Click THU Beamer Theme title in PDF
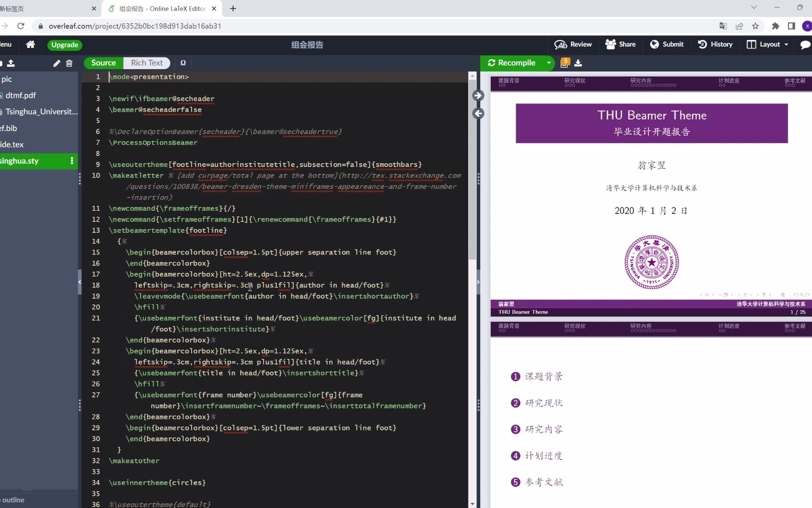Viewport: 812px width, 508px height. click(652, 115)
